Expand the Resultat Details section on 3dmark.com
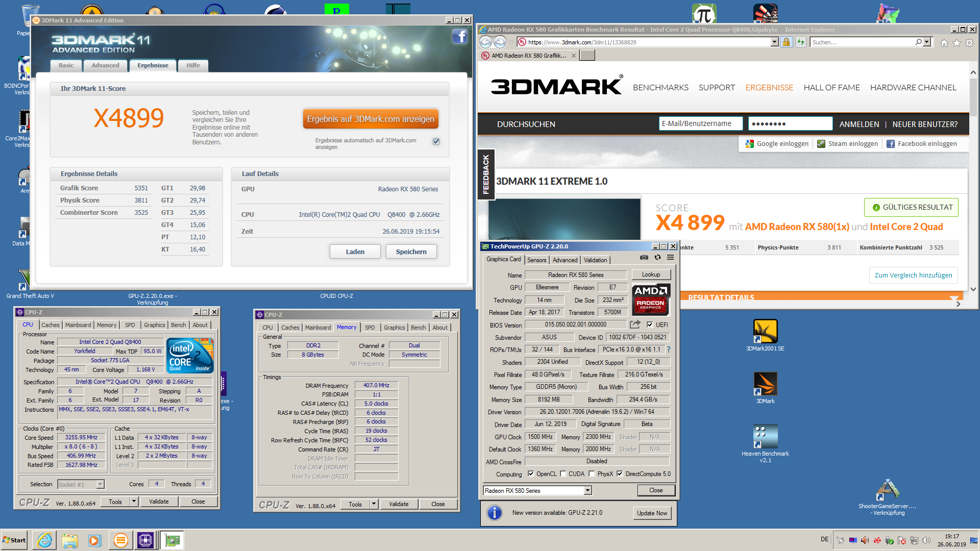 (953, 298)
